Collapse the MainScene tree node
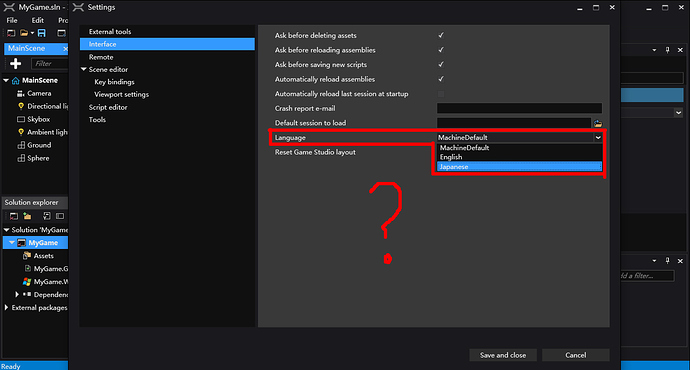The width and height of the screenshot is (690, 370). (x=6, y=81)
